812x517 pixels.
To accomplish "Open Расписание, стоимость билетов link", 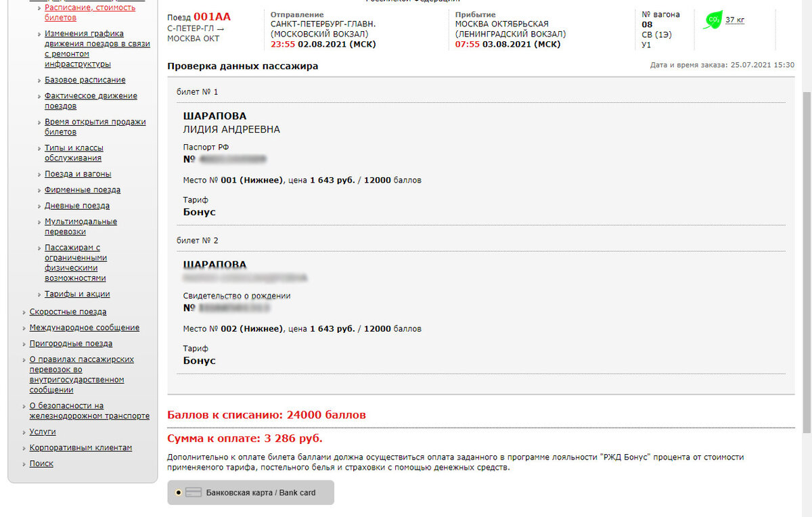I will [x=90, y=12].
